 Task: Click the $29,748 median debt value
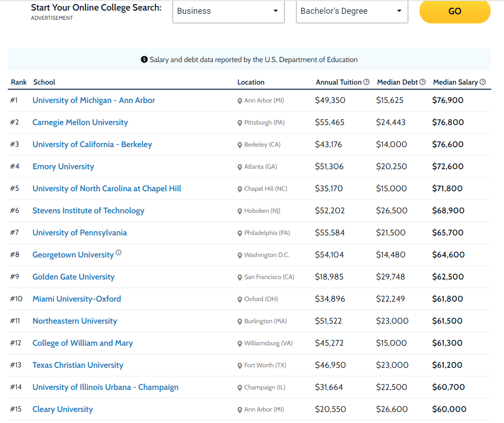(391, 277)
